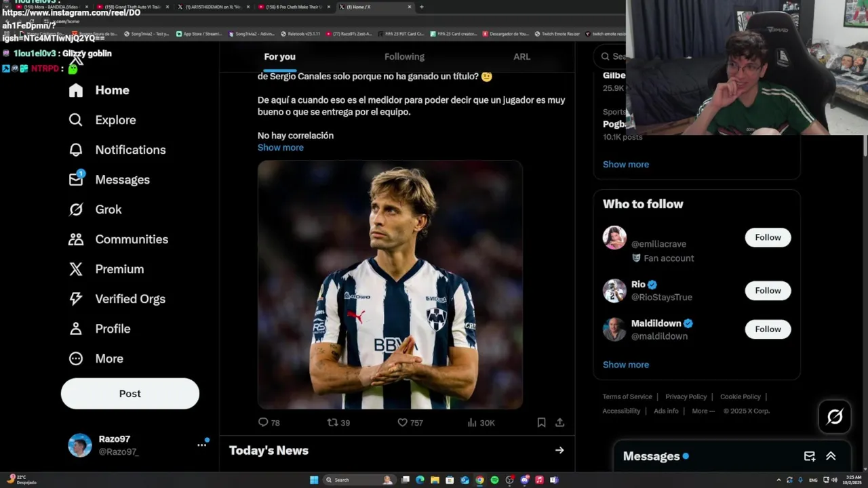Share the Sergio Canales post

tap(559, 422)
